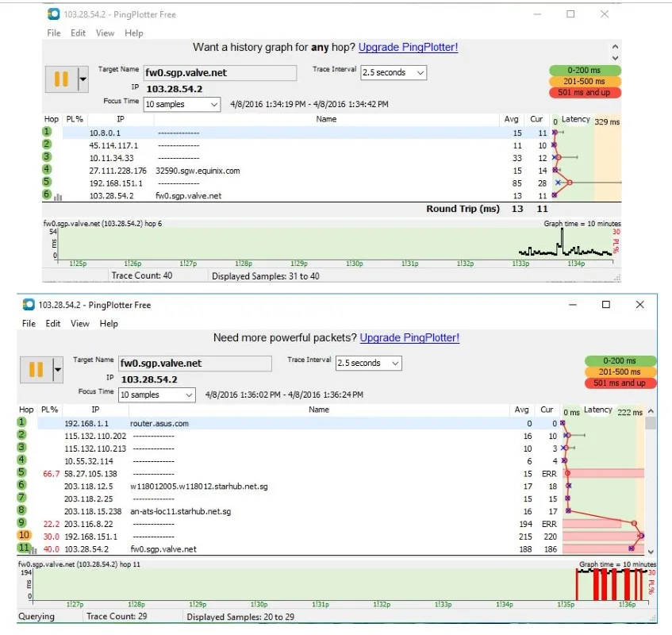Click the hop 7 circle beside 203.118.2.25
Viewport: 672px width, 635px height.
(x=22, y=498)
